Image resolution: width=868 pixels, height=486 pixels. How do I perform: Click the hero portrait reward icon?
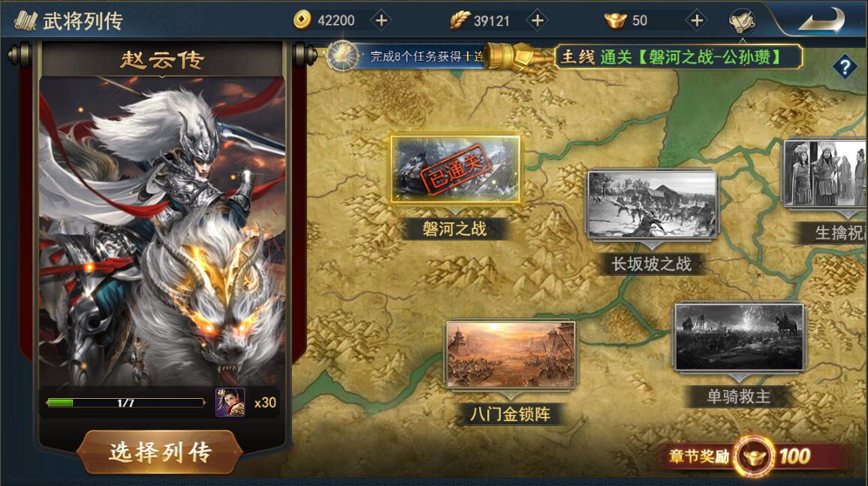(x=231, y=403)
